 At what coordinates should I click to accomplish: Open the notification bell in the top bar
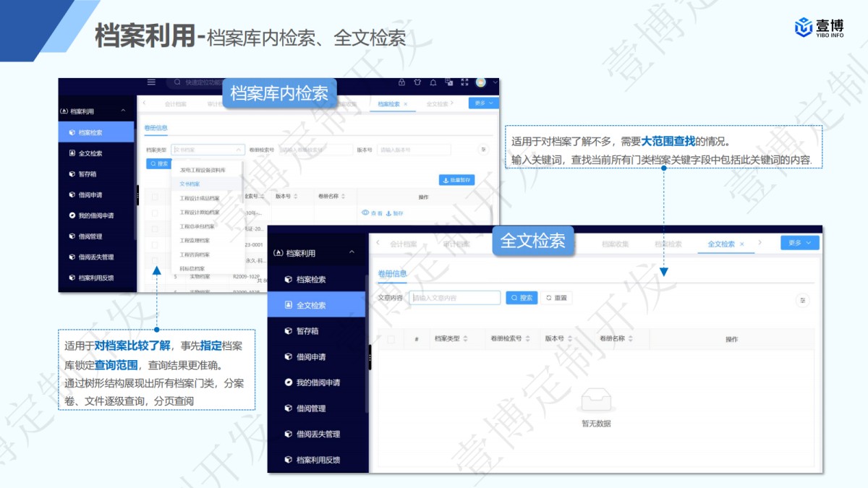[433, 83]
